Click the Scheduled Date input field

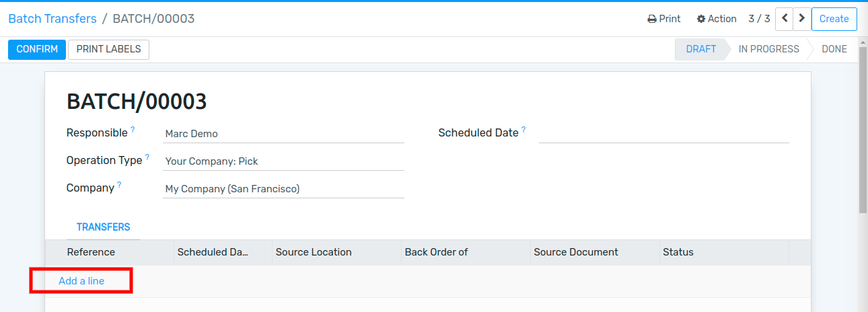tap(663, 133)
